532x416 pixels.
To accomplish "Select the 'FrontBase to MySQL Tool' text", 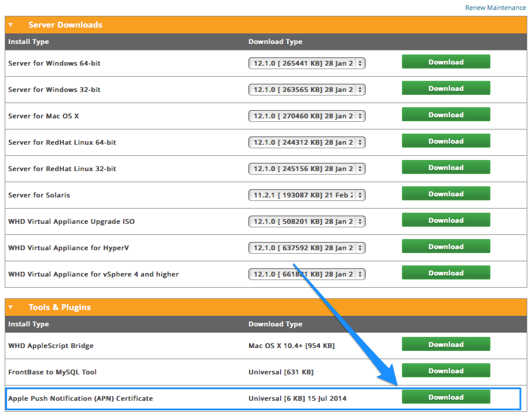I will point(52,372).
